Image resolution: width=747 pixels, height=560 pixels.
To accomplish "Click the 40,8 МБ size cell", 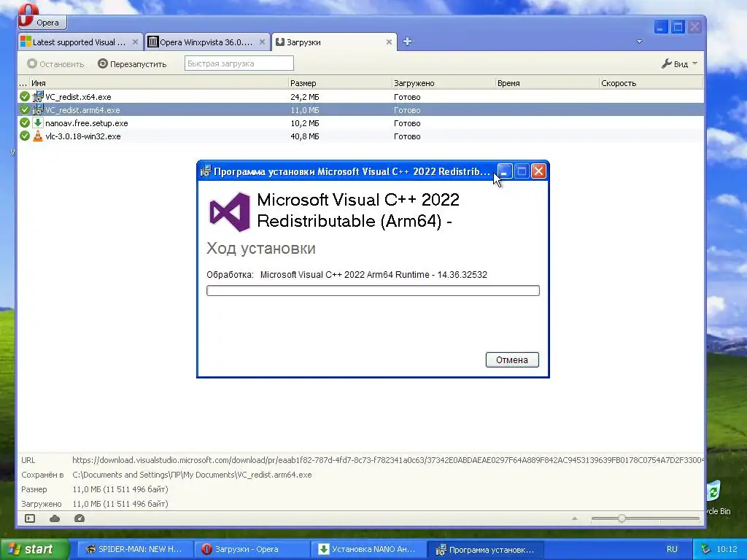I will point(304,136).
